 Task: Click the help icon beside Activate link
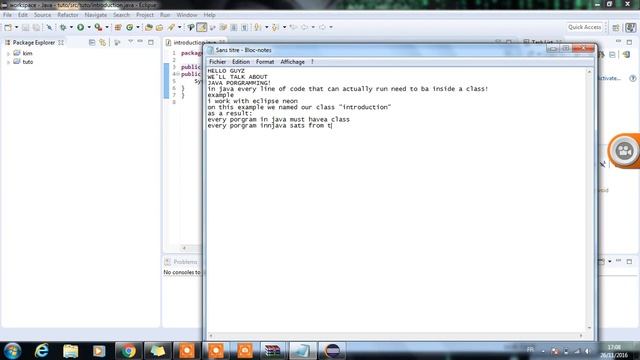633,78
